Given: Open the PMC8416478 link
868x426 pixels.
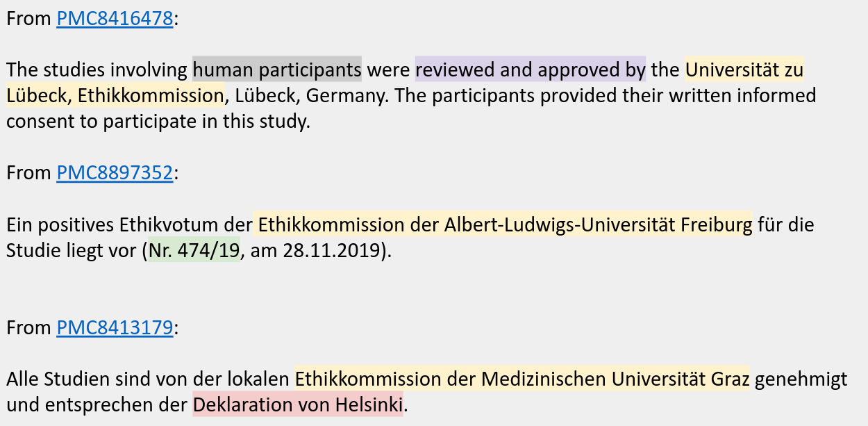Looking at the screenshot, I should [x=115, y=19].
